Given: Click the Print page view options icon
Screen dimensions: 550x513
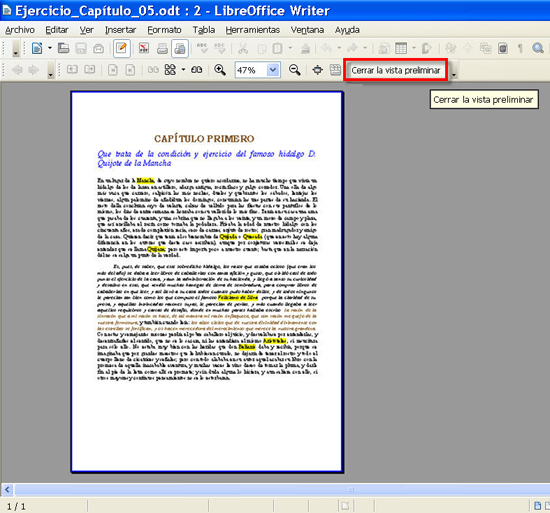Looking at the screenshot, I should pos(335,70).
